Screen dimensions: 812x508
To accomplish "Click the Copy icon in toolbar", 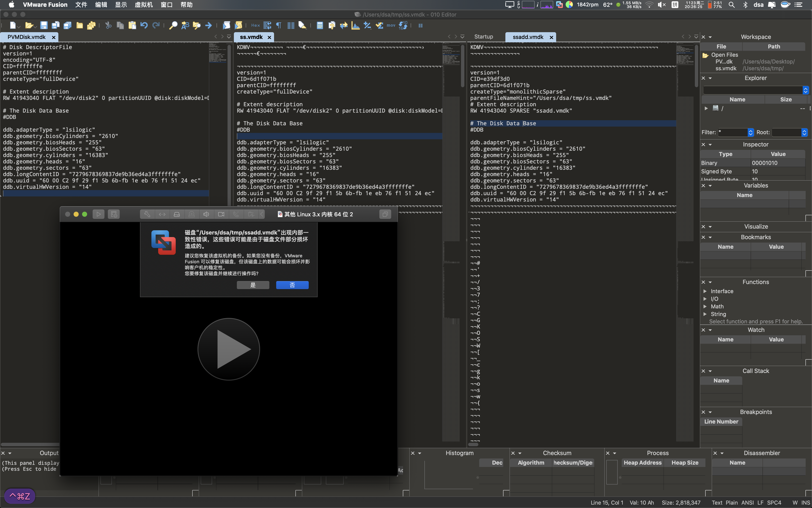I will (120, 25).
